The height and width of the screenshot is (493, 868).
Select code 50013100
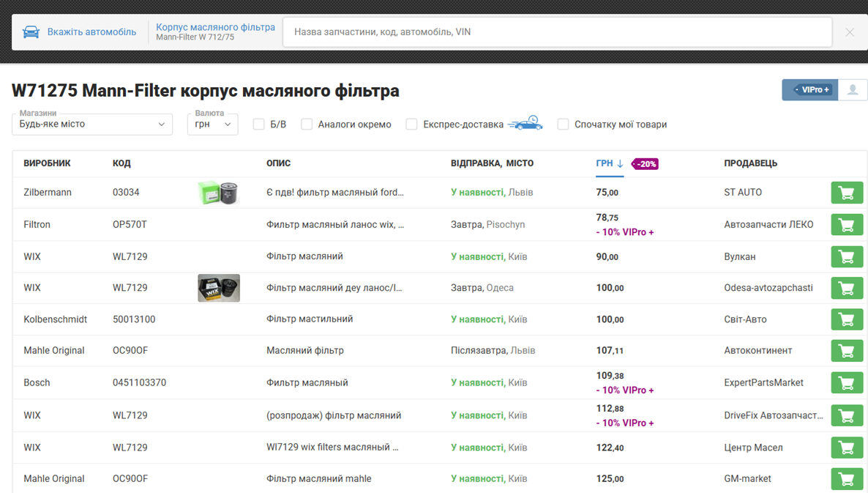pyautogui.click(x=134, y=319)
